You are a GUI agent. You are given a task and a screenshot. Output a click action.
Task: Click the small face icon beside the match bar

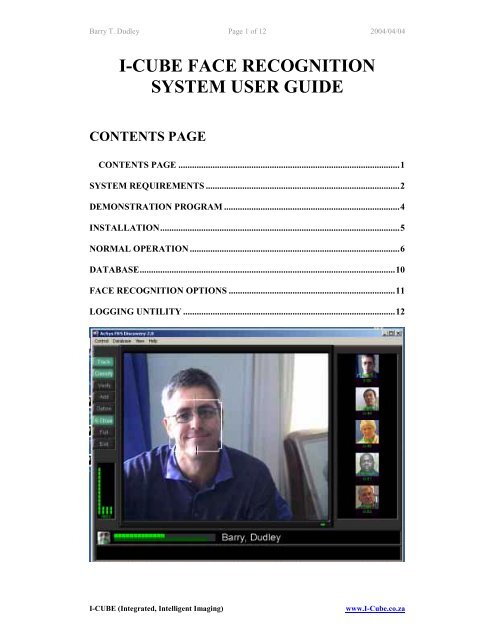[104, 538]
